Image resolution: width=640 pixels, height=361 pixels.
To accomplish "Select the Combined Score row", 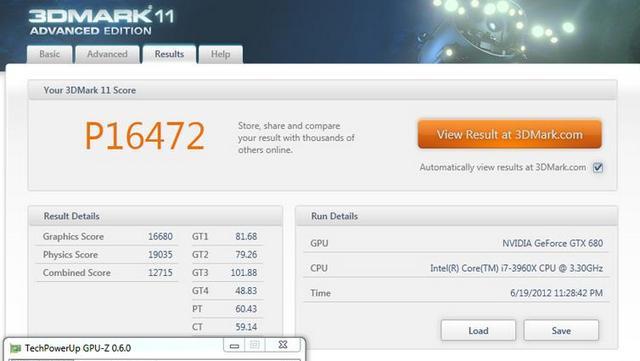I will click(x=107, y=272).
